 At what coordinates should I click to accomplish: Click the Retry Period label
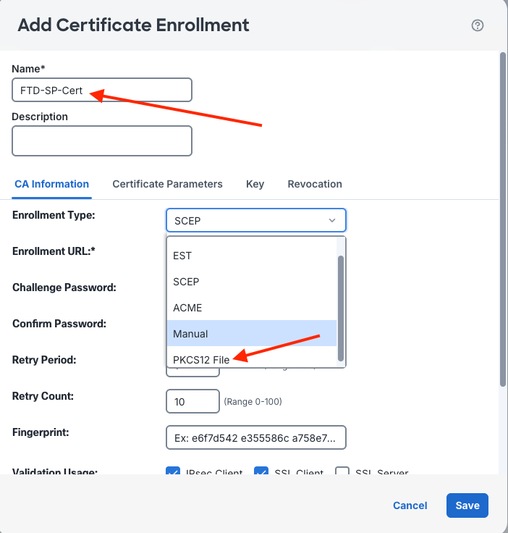pos(44,360)
